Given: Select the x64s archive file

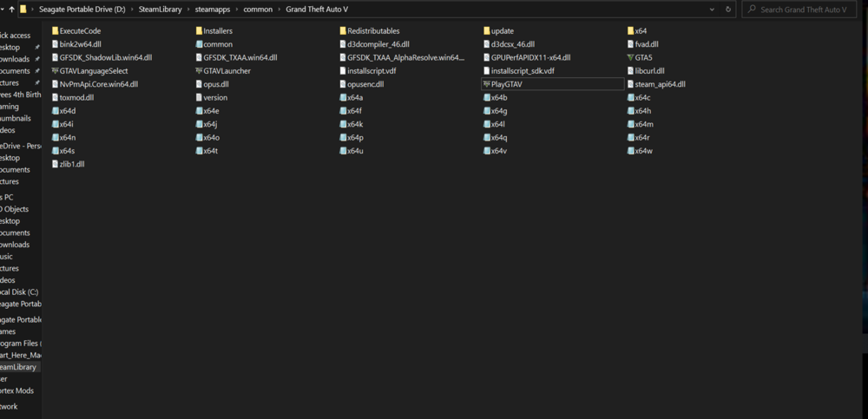Looking at the screenshot, I should tap(63, 151).
